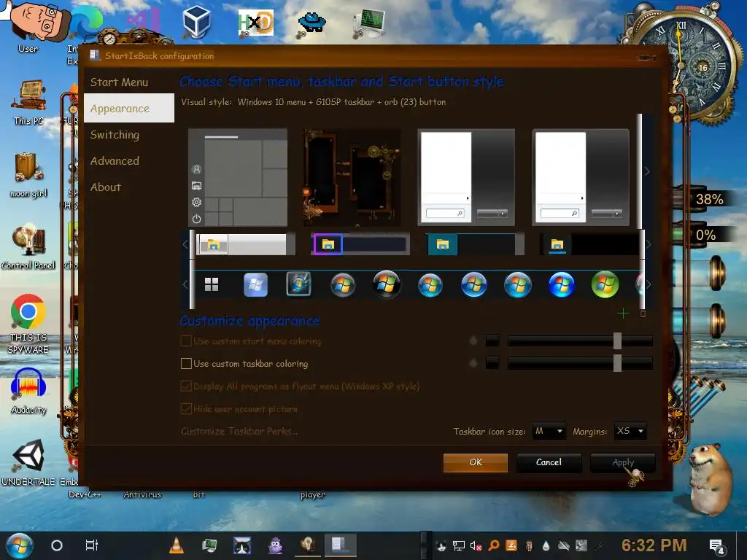Open the Appearance settings tab

(129, 108)
